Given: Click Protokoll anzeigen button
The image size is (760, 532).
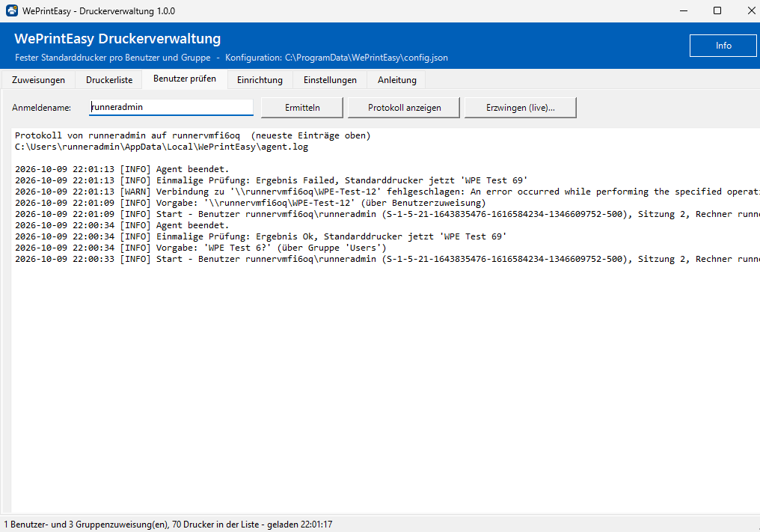Looking at the screenshot, I should 404,108.
